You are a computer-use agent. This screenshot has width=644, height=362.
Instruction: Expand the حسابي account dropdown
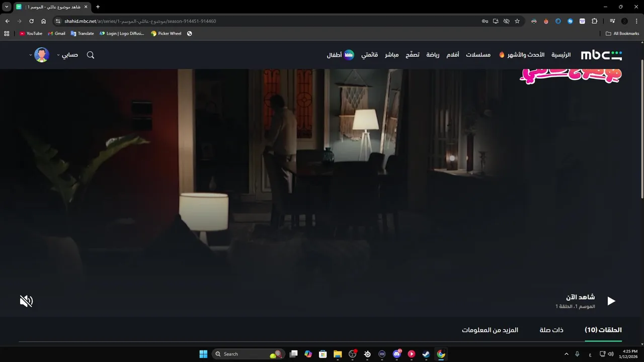[67, 55]
